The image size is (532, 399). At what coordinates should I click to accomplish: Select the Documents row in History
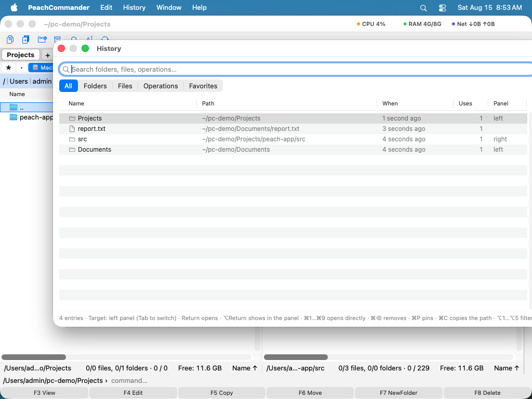(x=293, y=149)
